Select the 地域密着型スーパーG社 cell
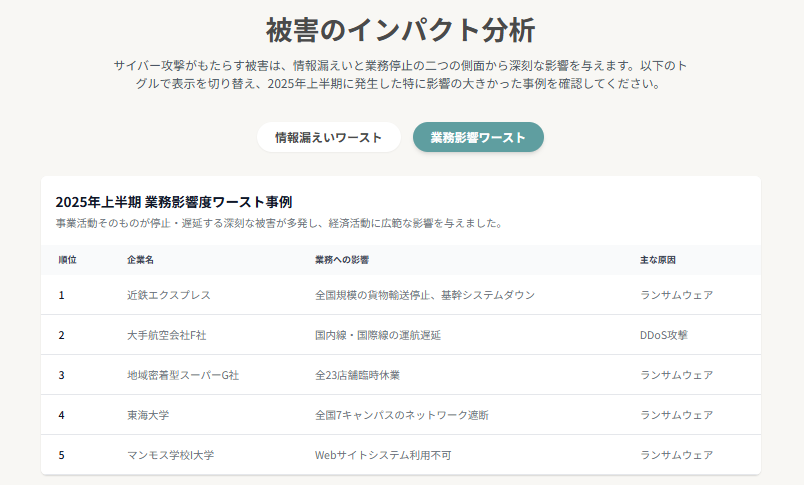This screenshot has height=485, width=804. pyautogui.click(x=183, y=375)
